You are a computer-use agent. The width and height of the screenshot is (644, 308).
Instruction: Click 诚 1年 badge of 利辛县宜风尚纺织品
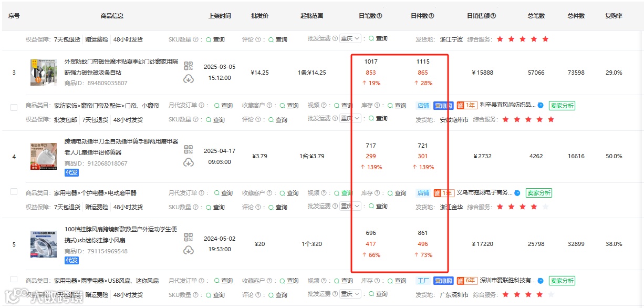coord(467,105)
